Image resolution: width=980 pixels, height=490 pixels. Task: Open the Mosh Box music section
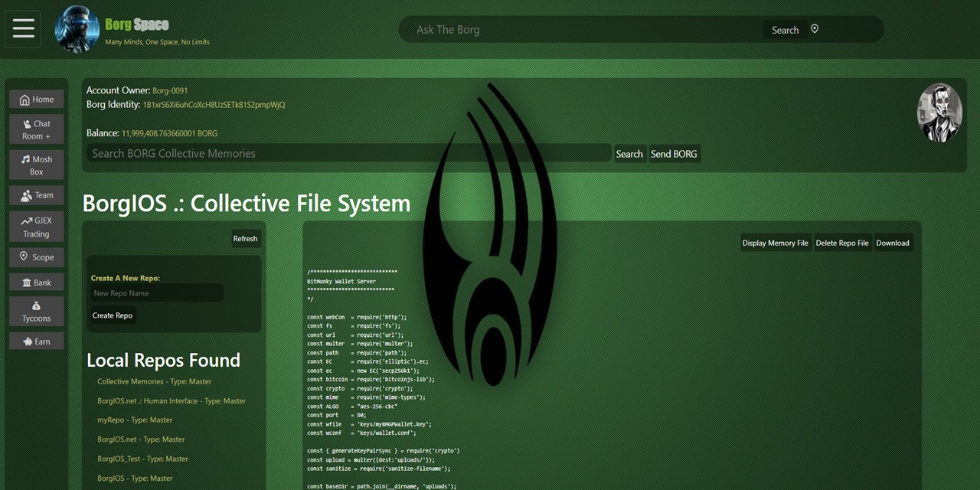37,165
